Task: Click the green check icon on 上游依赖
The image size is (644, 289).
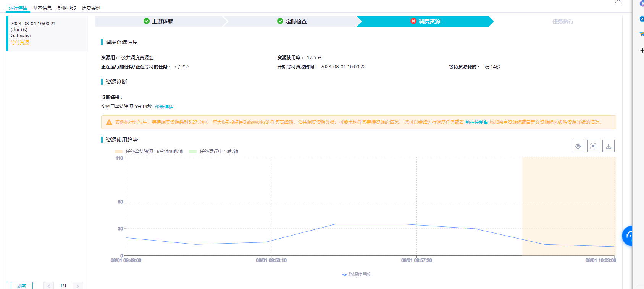Action: [147, 21]
